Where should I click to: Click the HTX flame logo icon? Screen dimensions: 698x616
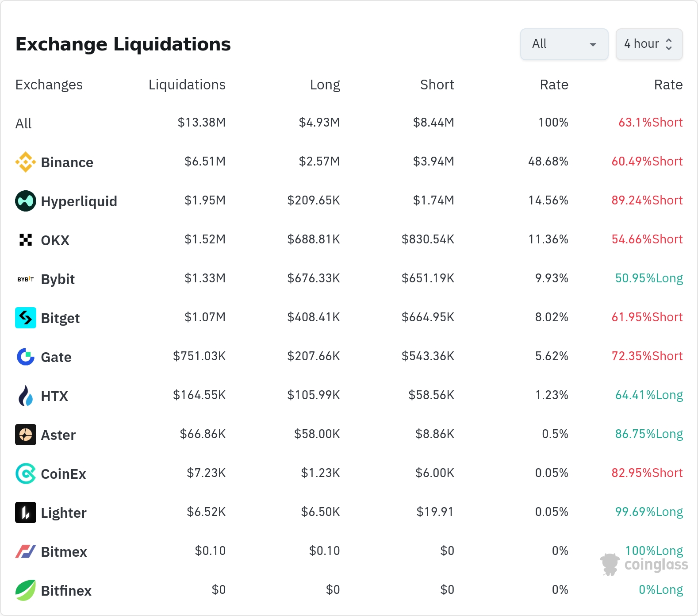[26, 396]
